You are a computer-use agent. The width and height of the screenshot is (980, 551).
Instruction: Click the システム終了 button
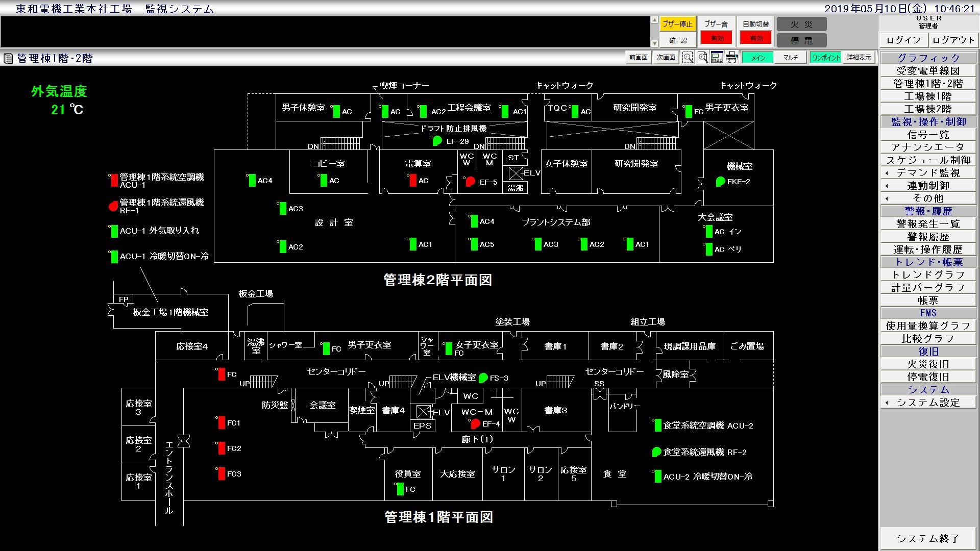coord(928,539)
